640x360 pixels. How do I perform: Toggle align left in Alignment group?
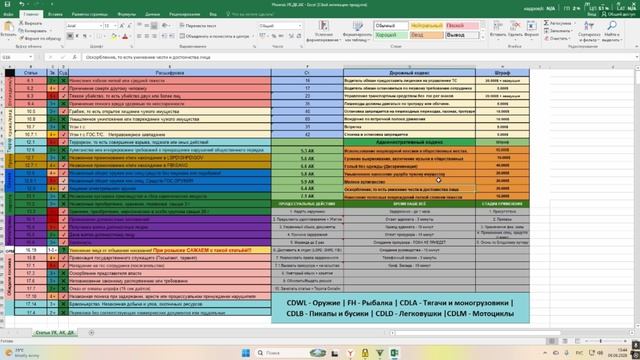click(139, 36)
